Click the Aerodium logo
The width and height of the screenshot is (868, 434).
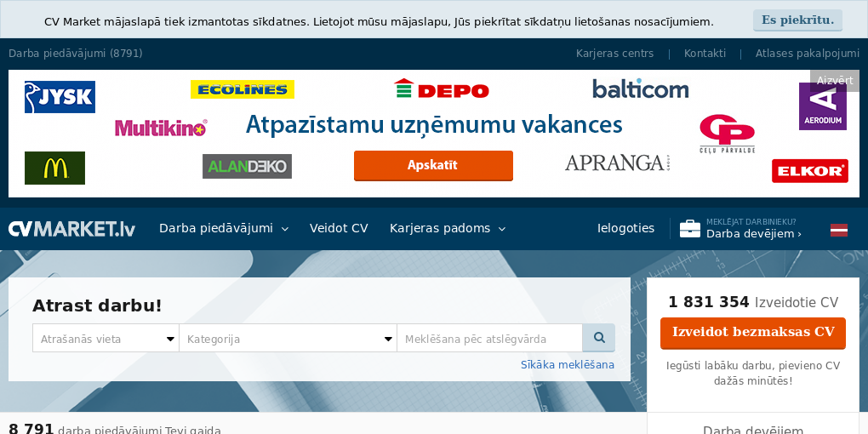click(823, 106)
